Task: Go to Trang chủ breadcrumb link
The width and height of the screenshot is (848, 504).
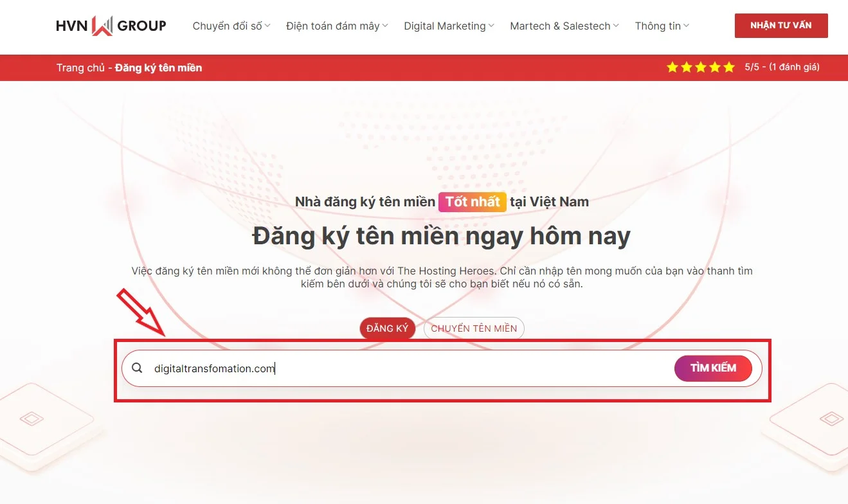Action: tap(80, 67)
